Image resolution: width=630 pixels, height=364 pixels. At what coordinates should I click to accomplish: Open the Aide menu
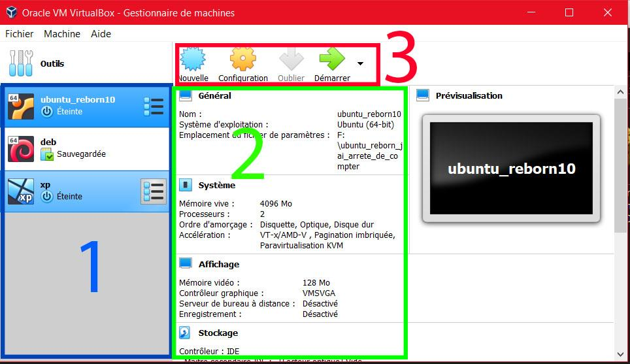tap(101, 34)
